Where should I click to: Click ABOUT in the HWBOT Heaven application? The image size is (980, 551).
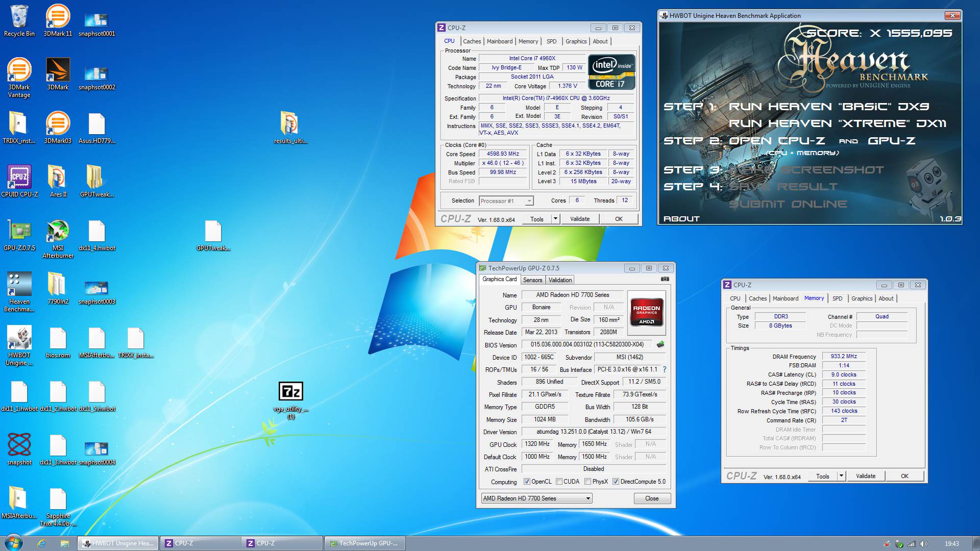pos(681,219)
